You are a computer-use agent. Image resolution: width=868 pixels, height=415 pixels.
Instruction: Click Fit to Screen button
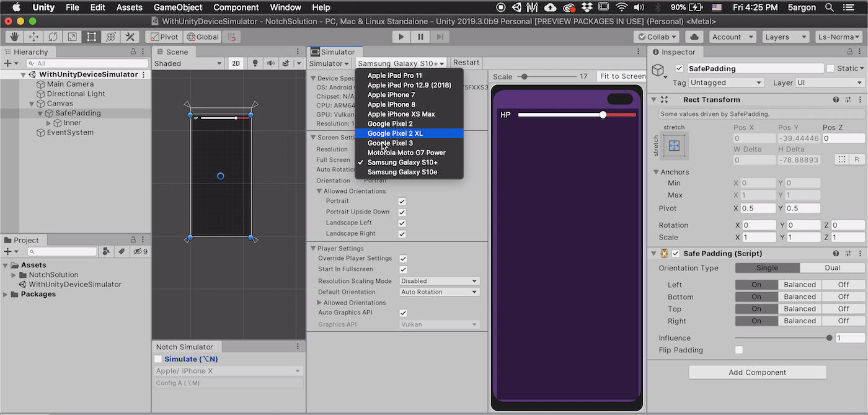[x=622, y=76]
